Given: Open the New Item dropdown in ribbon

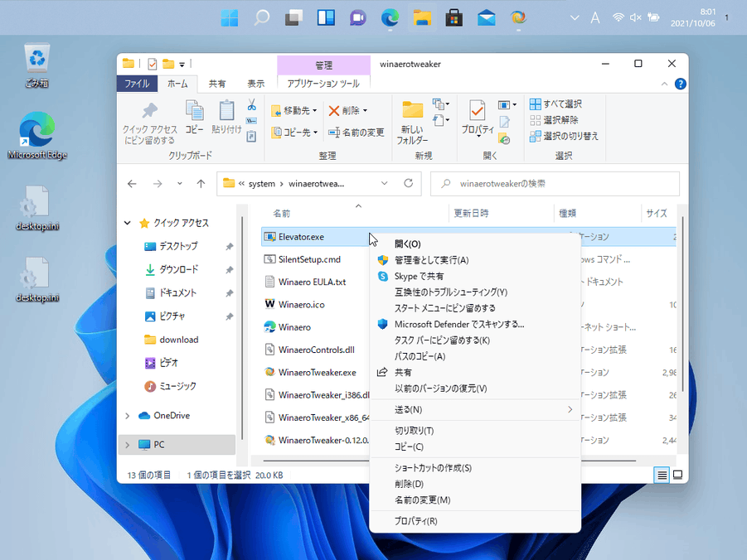Looking at the screenshot, I should pyautogui.click(x=441, y=104).
